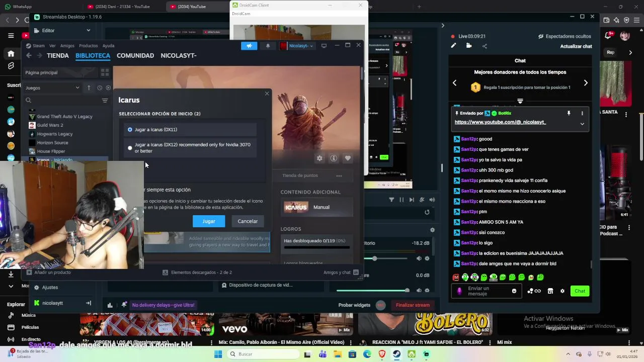Open the pinned BotRix YouTube link
644x362 pixels.
[500, 122]
